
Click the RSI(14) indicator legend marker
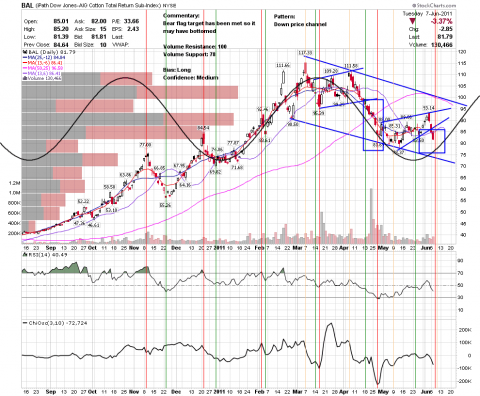(x=24, y=254)
